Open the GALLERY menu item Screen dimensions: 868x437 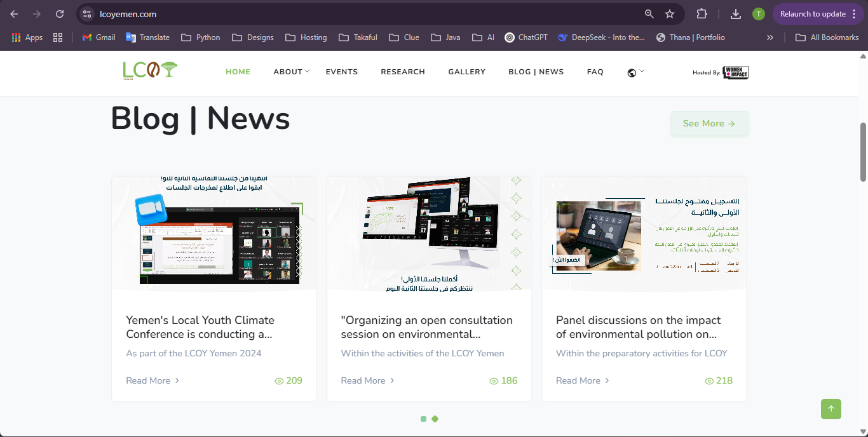click(466, 72)
